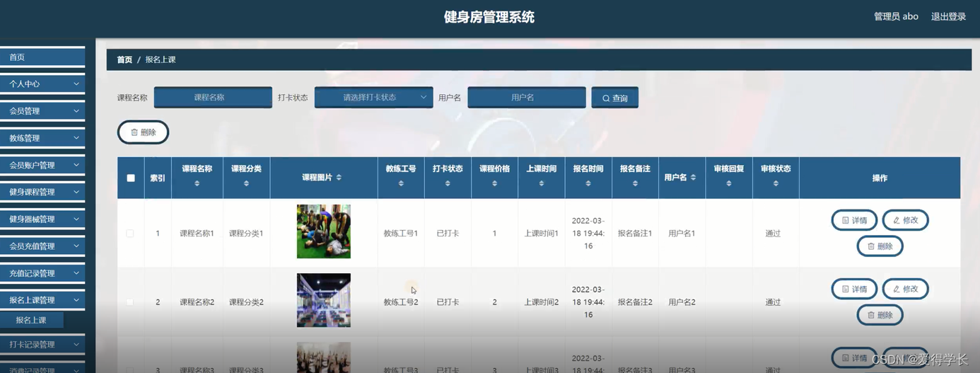980x373 pixels.
Task: Expand 会员管理 sidebar menu
Action: click(42, 111)
